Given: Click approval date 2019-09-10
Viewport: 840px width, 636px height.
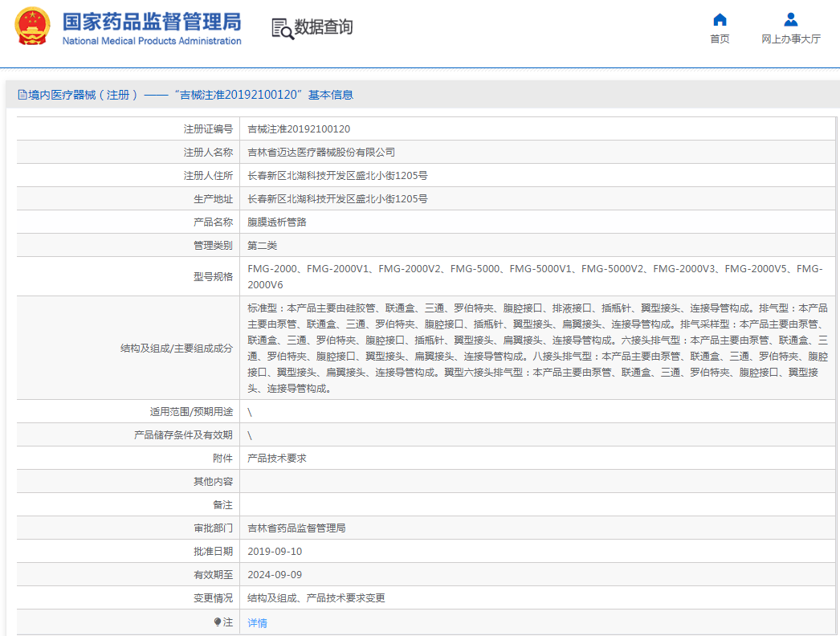Looking at the screenshot, I should coord(275,552).
